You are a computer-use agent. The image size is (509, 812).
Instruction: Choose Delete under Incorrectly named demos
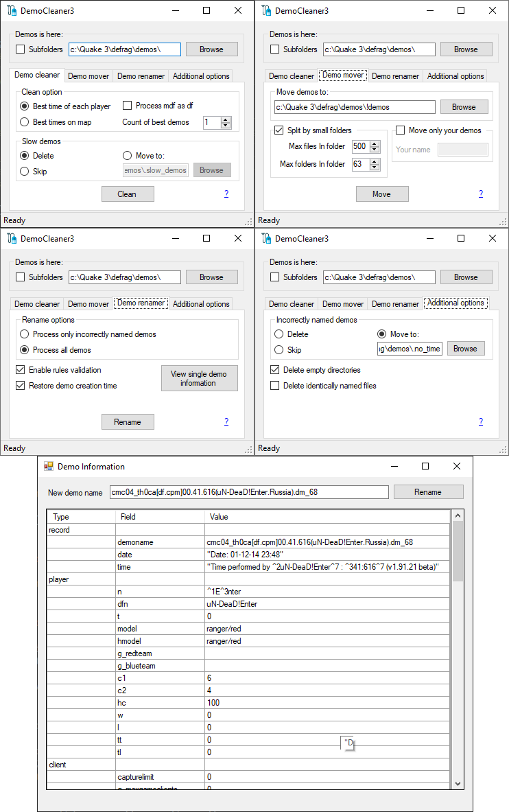(279, 334)
